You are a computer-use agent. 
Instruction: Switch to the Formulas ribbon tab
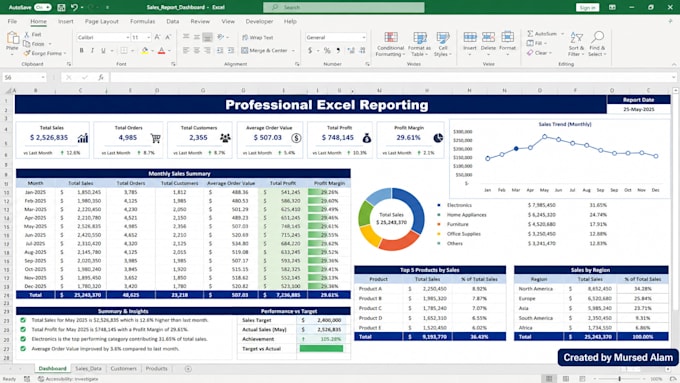point(142,21)
